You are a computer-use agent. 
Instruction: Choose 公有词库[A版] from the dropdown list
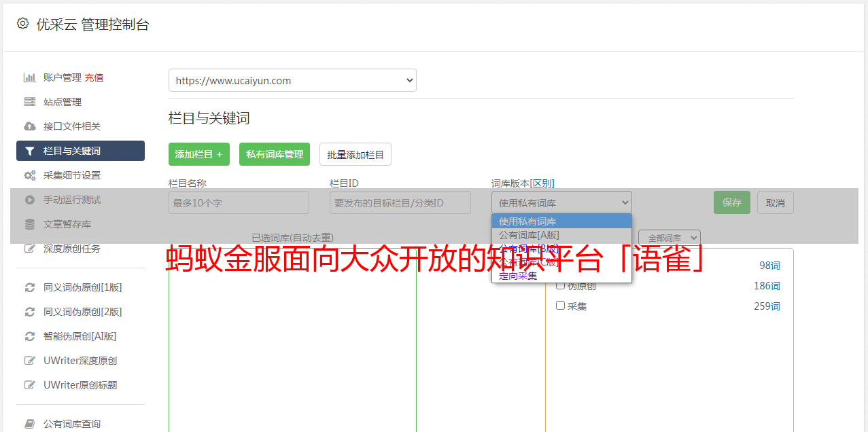pos(561,235)
